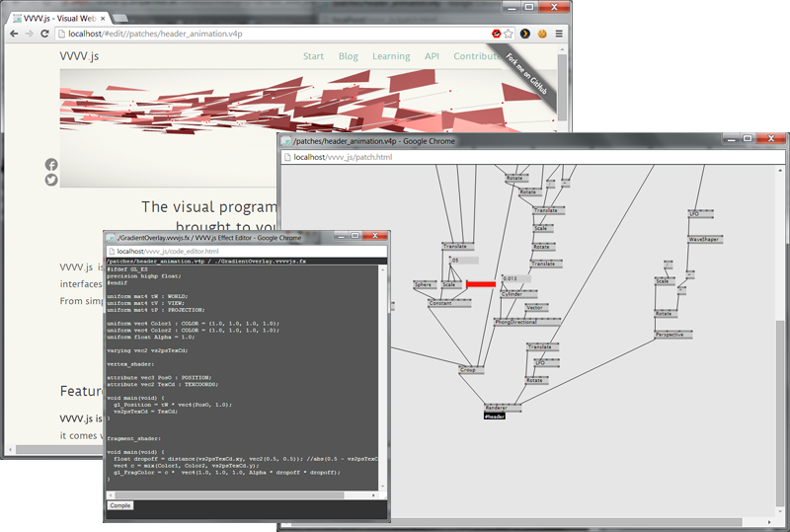Bookmark page with the star icon

click(x=509, y=34)
